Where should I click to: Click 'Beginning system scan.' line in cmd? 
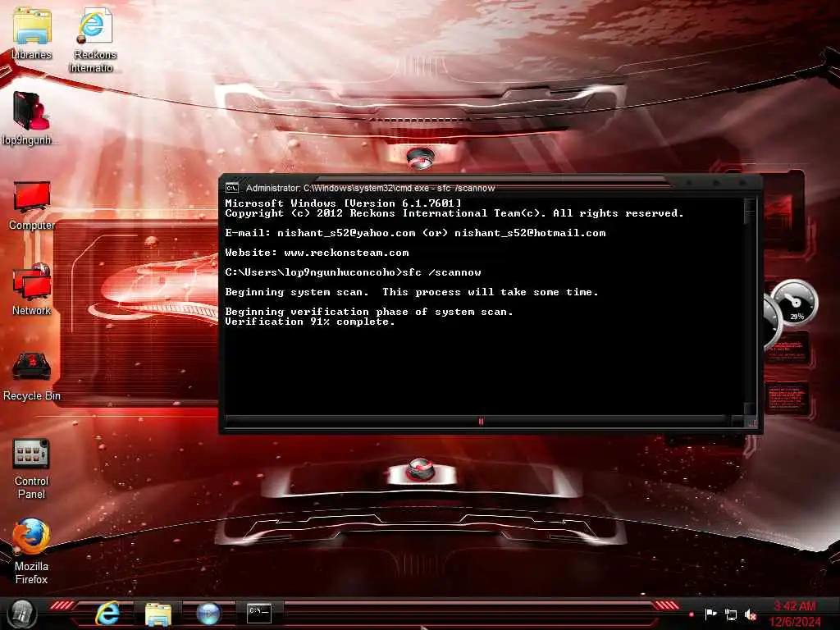(412, 292)
